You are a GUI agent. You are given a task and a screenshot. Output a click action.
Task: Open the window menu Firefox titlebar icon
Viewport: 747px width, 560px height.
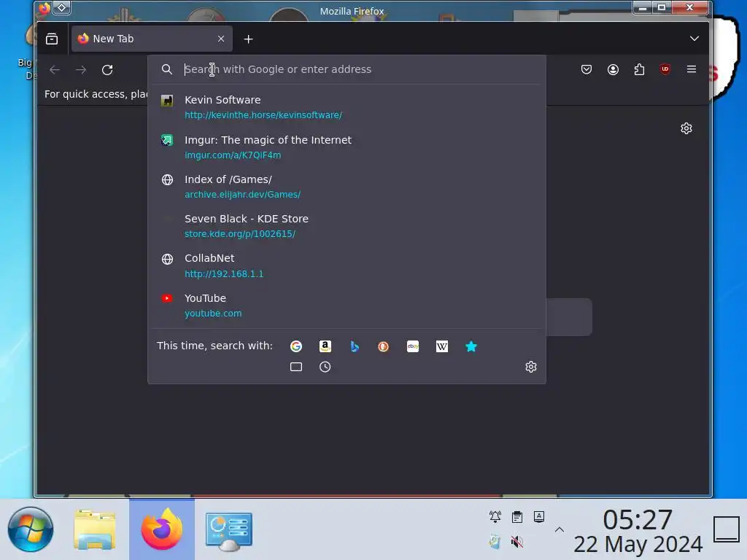(x=44, y=7)
